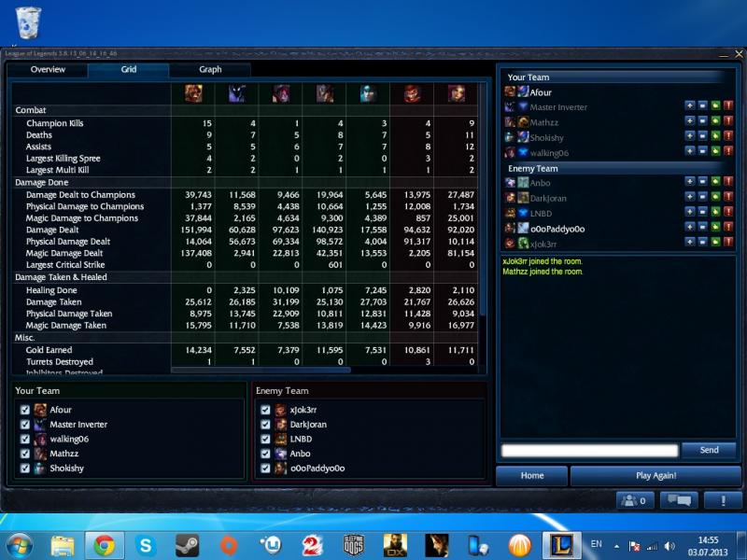Click the add-friend plus icon beside Anbo
Viewport: 747px width, 560px height.
click(689, 181)
